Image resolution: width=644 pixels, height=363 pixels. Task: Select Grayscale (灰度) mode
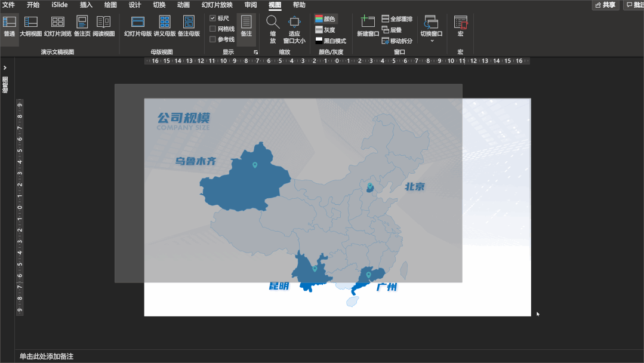tap(325, 30)
